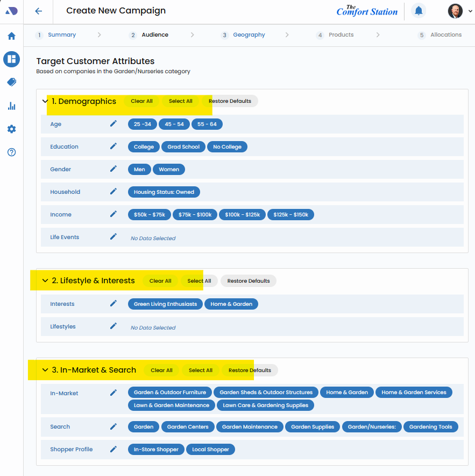Viewport: 475px width, 476px height.
Task: Click Clear All for In-Market & Search
Action: pyautogui.click(x=161, y=370)
